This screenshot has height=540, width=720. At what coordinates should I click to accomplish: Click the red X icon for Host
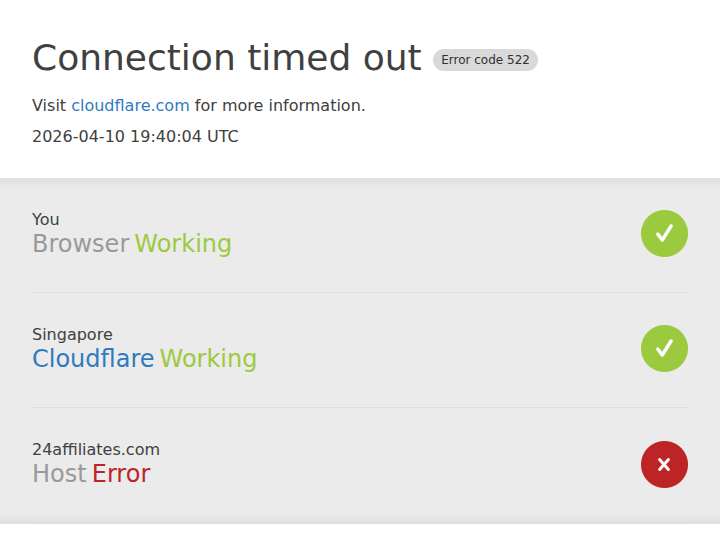coord(664,464)
